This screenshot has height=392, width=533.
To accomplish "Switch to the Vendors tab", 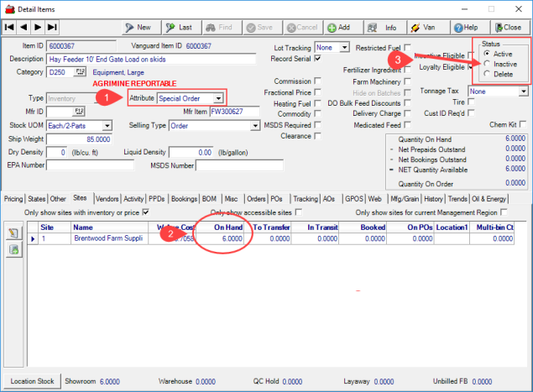I will click(107, 199).
